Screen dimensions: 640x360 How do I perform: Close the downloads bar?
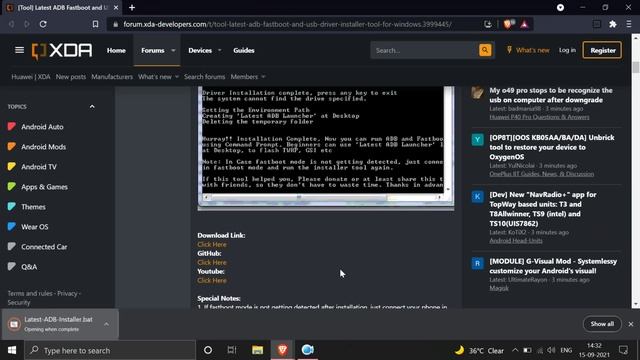click(x=631, y=324)
